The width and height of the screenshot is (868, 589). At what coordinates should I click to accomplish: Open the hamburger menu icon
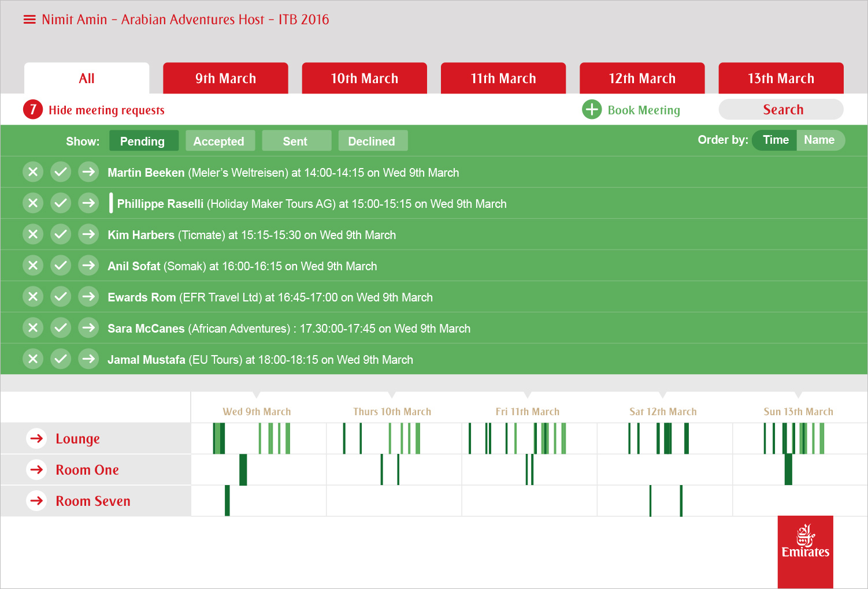[x=29, y=20]
